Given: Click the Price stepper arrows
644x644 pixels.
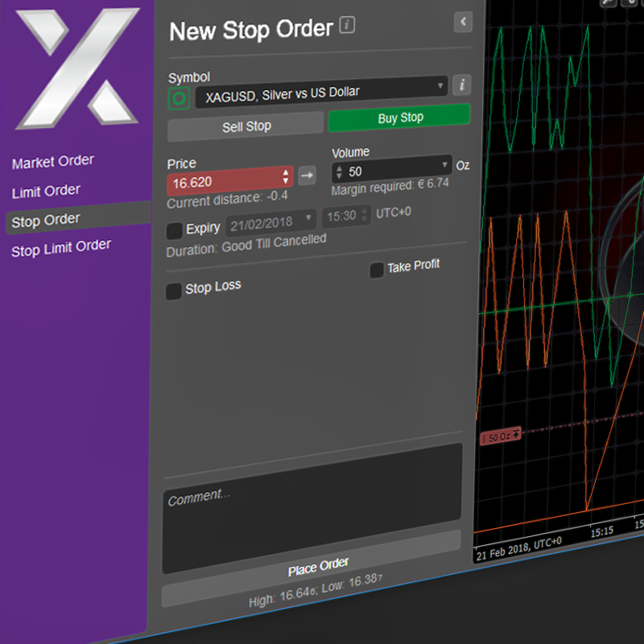Looking at the screenshot, I should point(286,176).
